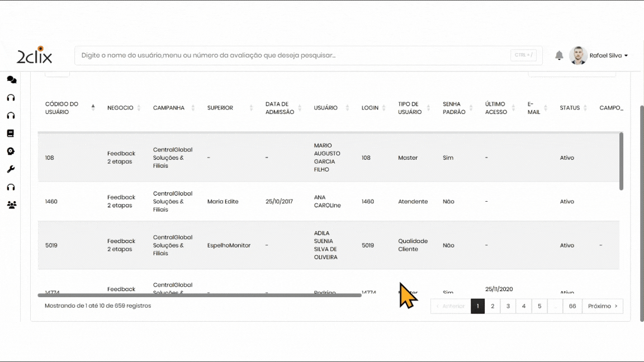Viewport: 644px width, 362px height.
Task: Select page 5 in pagination
Action: (x=539, y=306)
